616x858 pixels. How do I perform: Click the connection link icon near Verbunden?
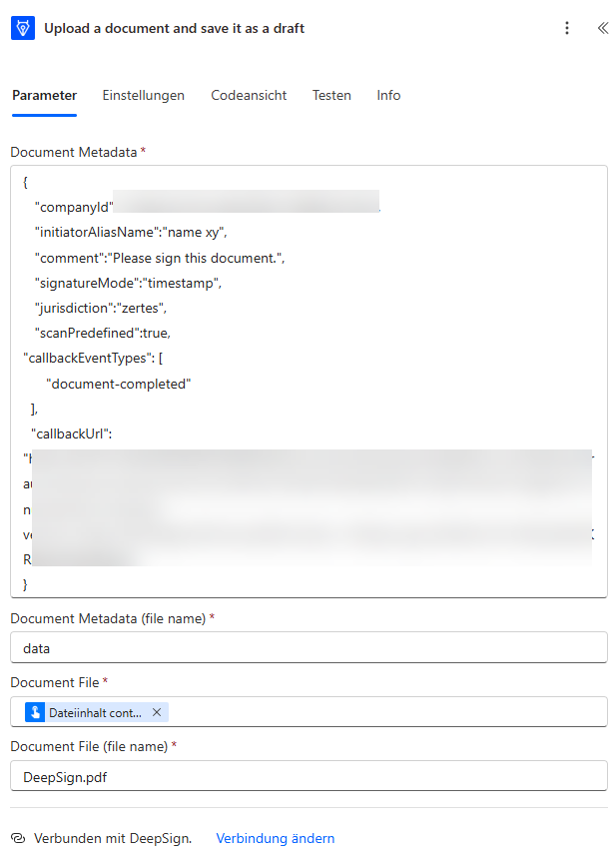click(18, 838)
